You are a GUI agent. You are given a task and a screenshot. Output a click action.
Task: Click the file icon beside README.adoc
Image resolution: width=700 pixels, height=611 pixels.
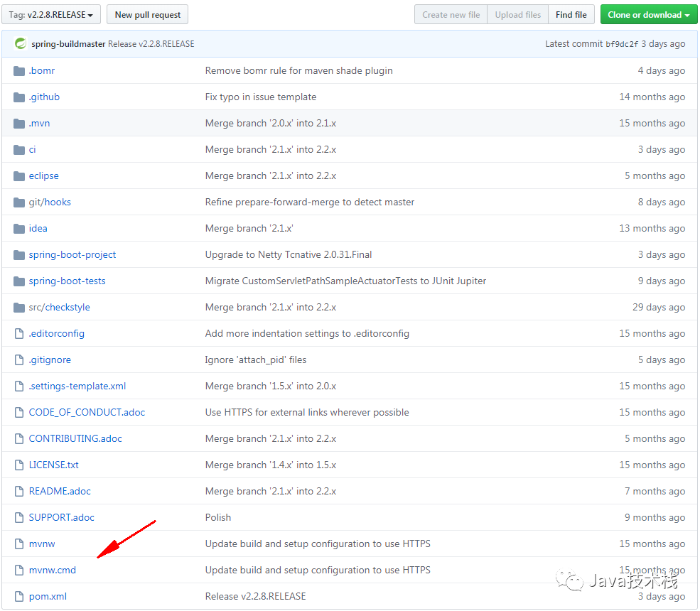tap(19, 491)
